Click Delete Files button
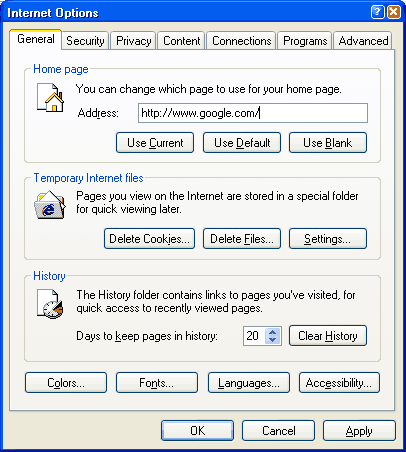The width and height of the screenshot is (406, 452). tap(242, 239)
